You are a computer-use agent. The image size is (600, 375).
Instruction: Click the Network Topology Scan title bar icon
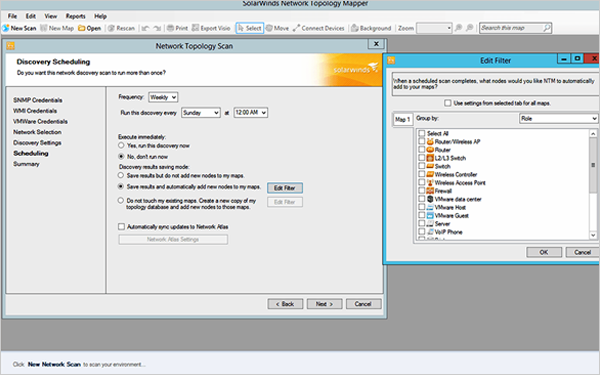10,46
